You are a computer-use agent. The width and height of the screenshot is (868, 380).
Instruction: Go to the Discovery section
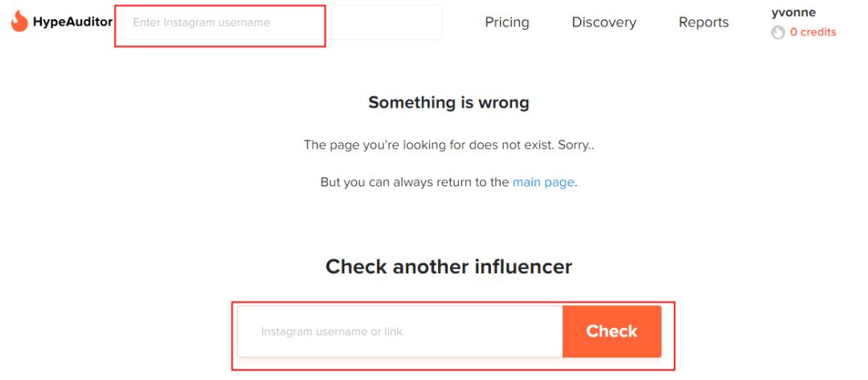604,22
